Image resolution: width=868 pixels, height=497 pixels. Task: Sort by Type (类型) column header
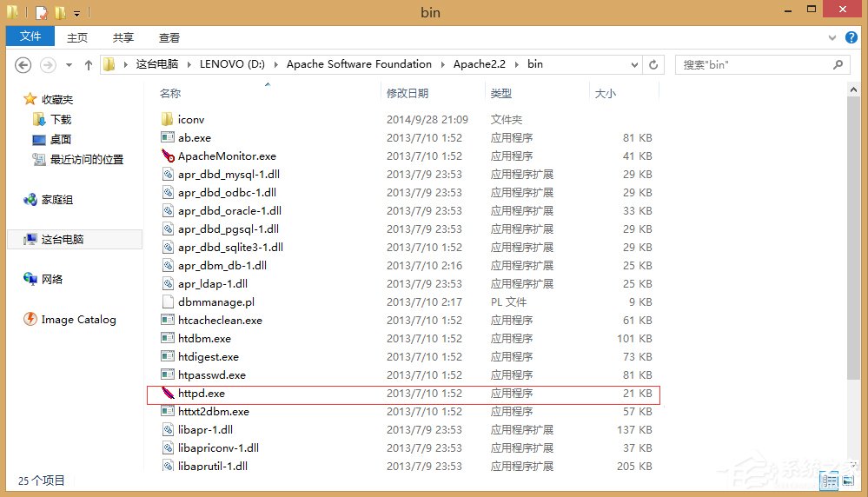tap(501, 94)
